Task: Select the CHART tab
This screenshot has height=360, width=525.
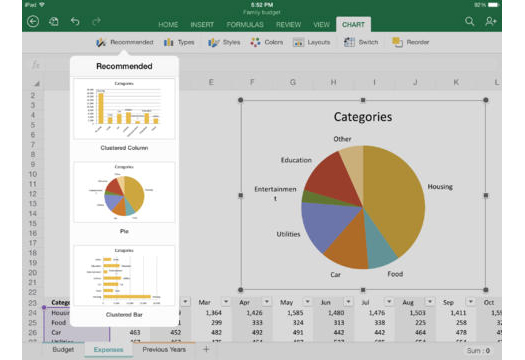Action: click(x=353, y=24)
